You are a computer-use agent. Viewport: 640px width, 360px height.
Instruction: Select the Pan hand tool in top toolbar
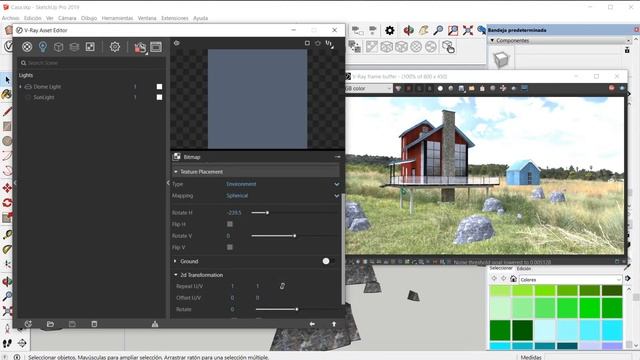[x=423, y=30]
